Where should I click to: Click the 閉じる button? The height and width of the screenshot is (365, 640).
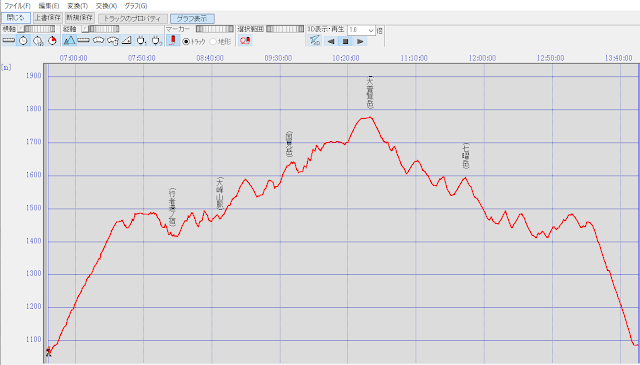click(x=16, y=18)
